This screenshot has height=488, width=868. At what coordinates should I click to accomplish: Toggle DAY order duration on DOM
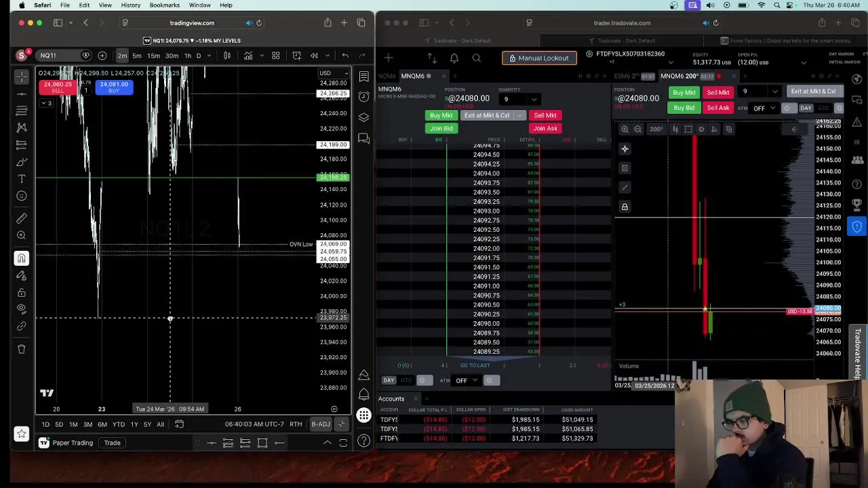pyautogui.click(x=389, y=380)
